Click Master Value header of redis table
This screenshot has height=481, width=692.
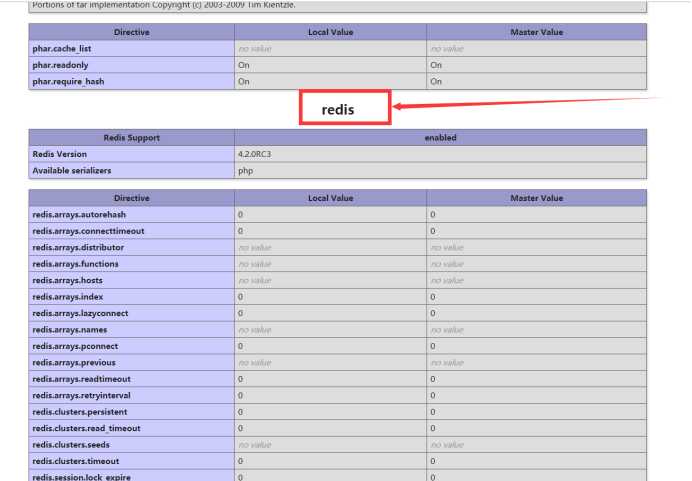pos(537,198)
